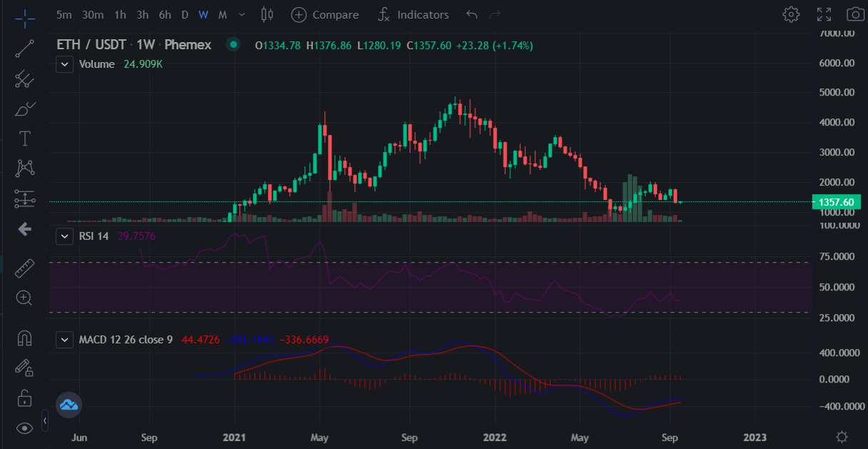Select the Measure ruler tool
868x449 pixels.
(x=24, y=268)
